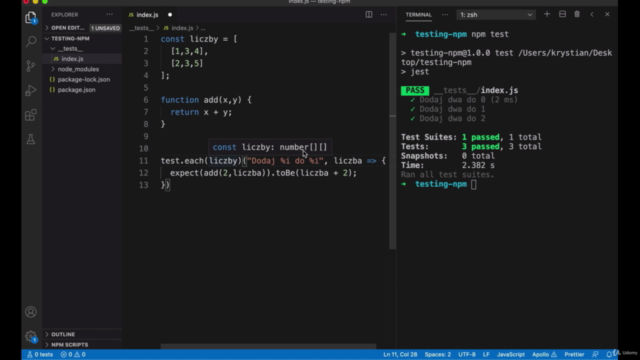The image size is (640, 360).
Task: Select the 1: zsh terminal dropdown
Action: [496, 15]
